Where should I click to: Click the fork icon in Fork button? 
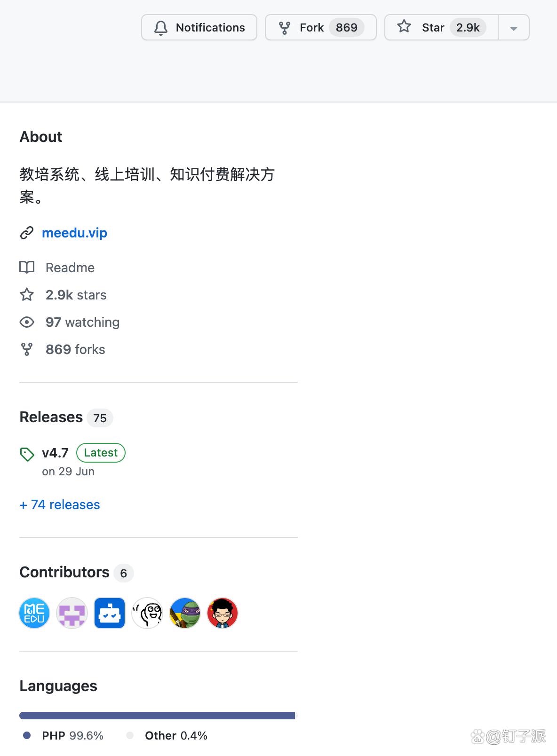click(285, 28)
